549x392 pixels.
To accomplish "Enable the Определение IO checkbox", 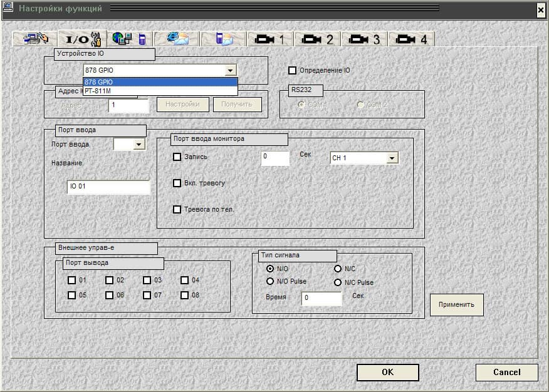I will (x=292, y=71).
